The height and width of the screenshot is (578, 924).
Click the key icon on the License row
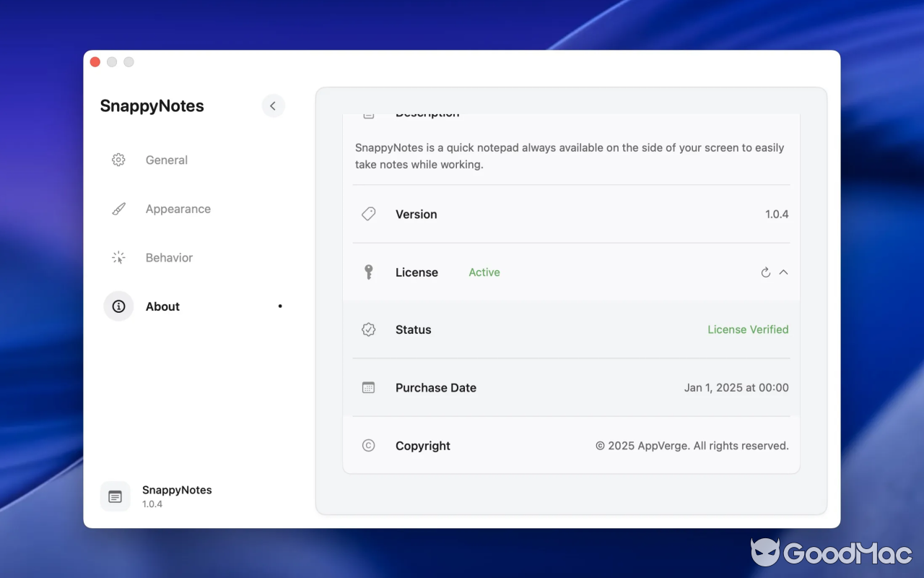point(369,272)
